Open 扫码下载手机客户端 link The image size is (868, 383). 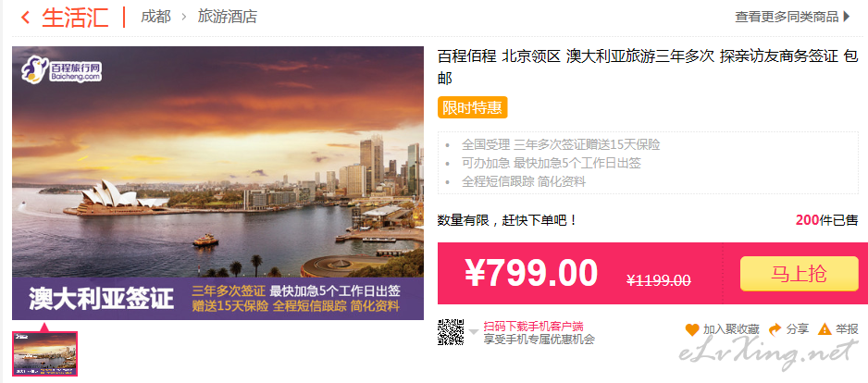[x=534, y=326]
